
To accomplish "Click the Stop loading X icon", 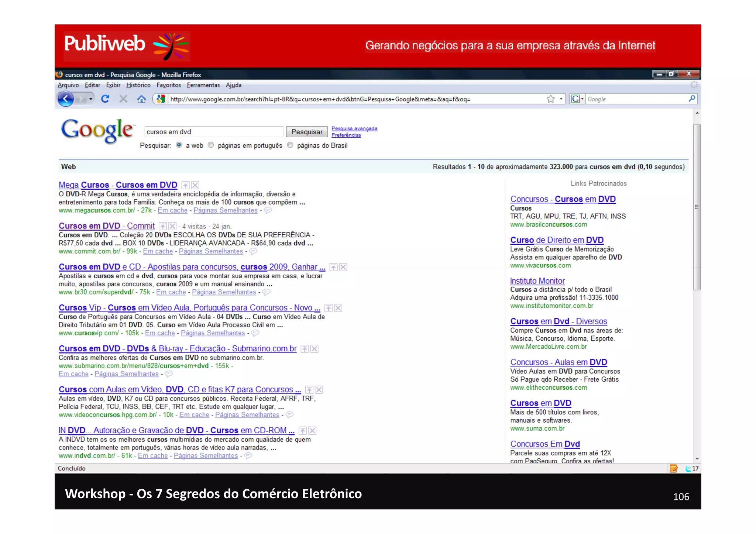I will coord(123,99).
